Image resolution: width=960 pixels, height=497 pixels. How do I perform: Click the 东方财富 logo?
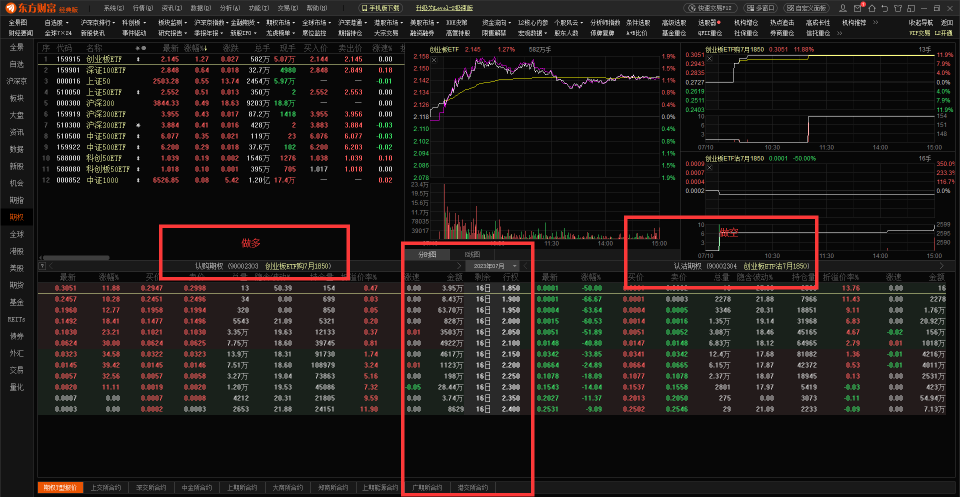pos(42,8)
